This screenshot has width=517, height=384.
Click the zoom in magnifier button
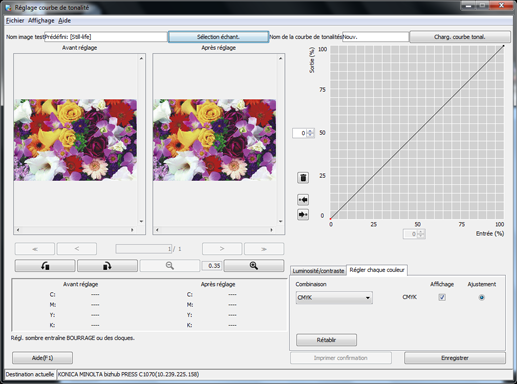click(x=254, y=266)
